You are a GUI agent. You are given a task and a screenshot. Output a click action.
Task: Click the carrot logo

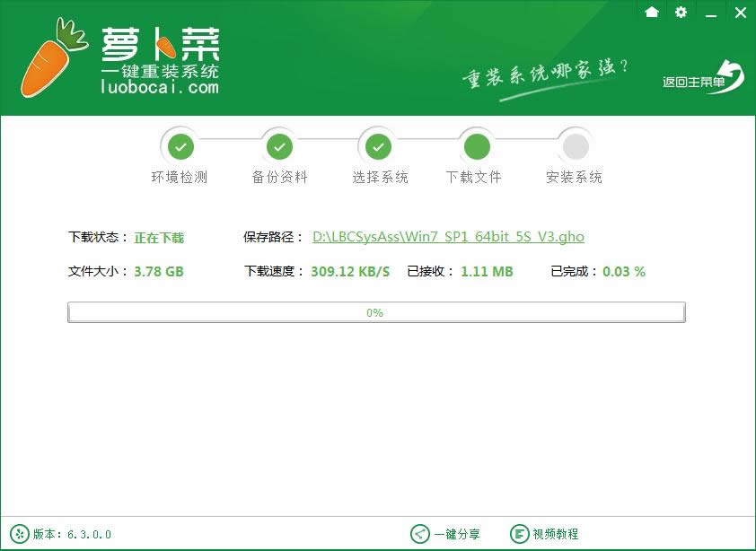(x=49, y=56)
